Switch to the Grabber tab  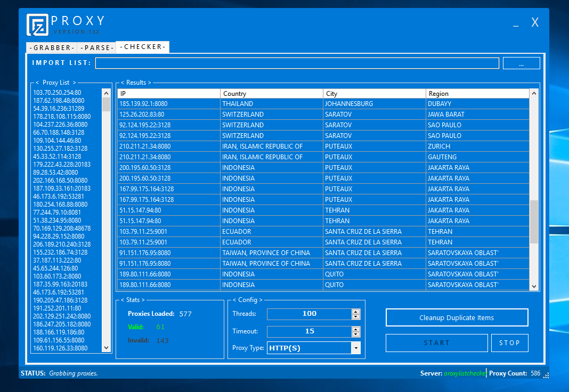[x=52, y=47]
